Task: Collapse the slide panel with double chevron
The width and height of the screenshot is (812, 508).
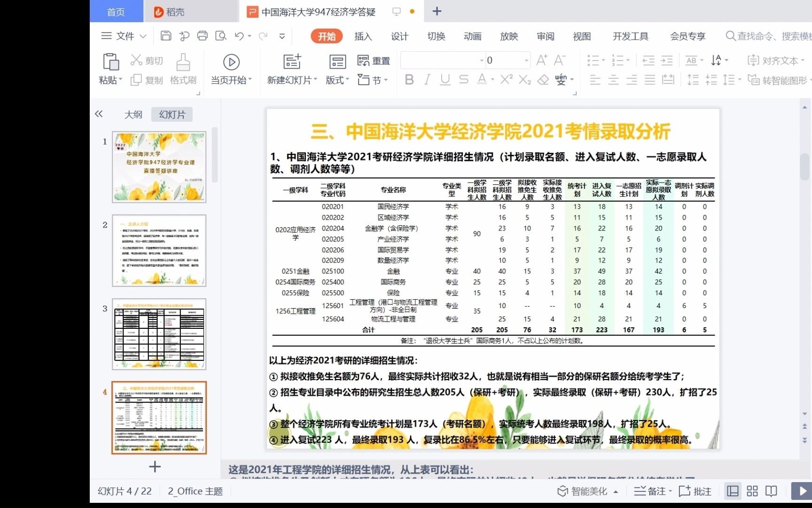Action: pos(99,114)
